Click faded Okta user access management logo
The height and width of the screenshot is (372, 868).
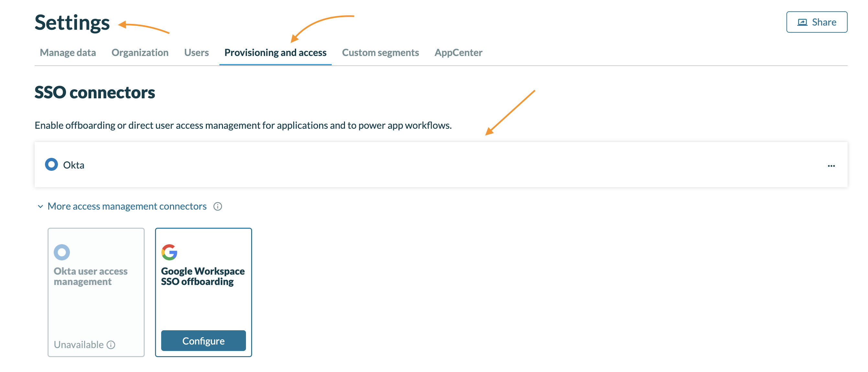[62, 252]
